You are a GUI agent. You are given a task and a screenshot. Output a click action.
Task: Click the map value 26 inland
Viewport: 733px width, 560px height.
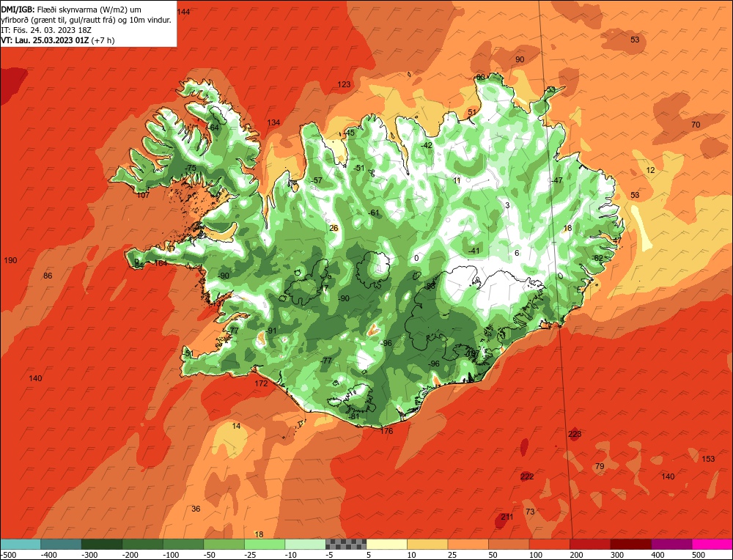click(x=334, y=228)
